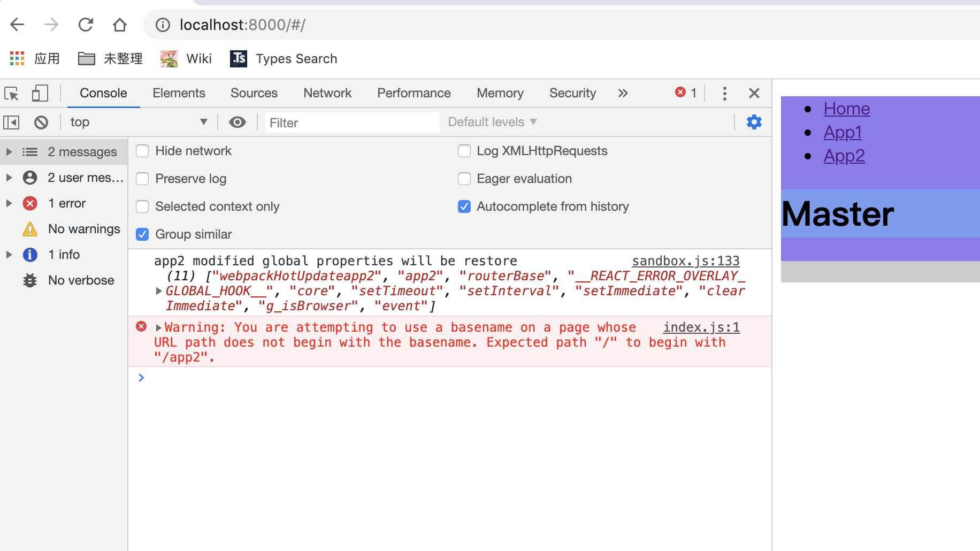Open the top execution context dropdown
Screen dimensions: 980x551
138,122
